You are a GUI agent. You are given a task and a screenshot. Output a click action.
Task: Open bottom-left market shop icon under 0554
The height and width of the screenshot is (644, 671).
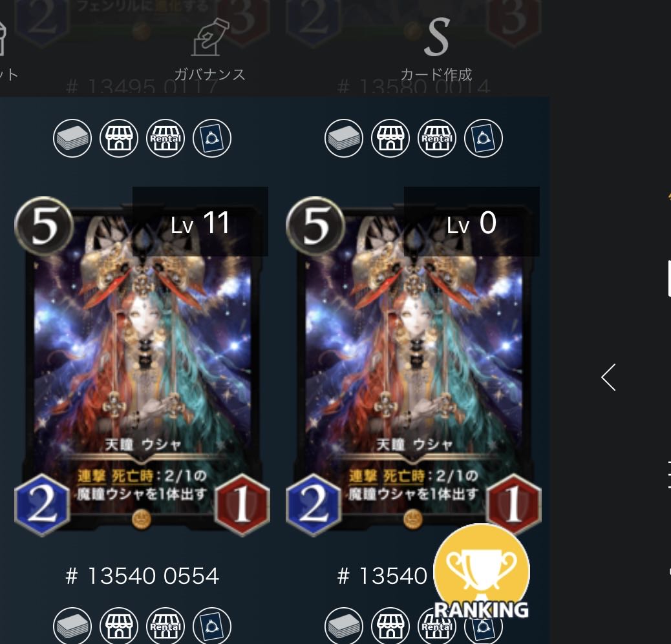pos(119,626)
